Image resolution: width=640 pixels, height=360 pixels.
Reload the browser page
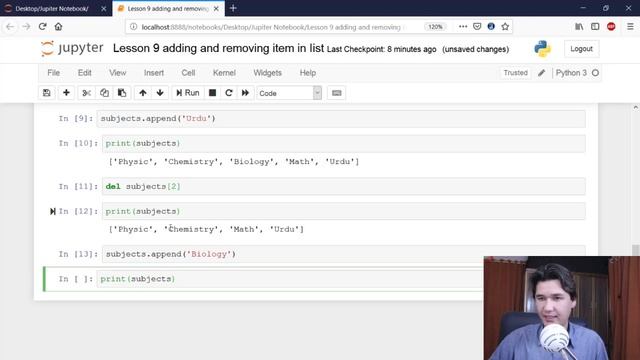[x=42, y=27]
